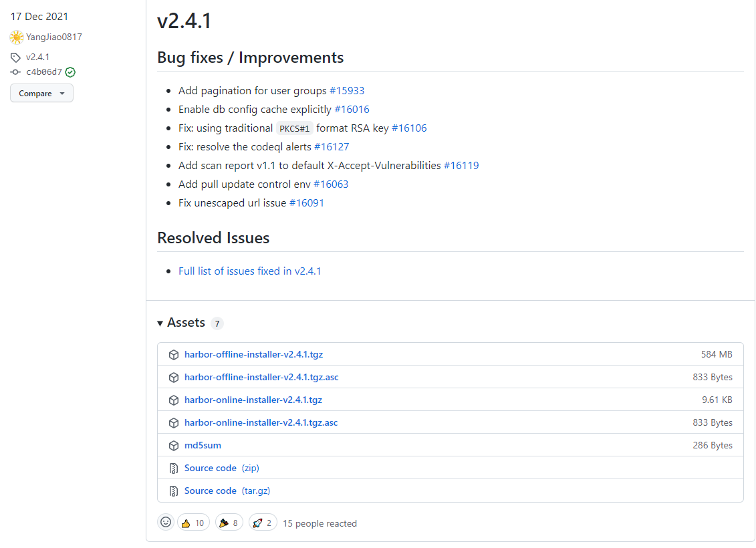This screenshot has width=756, height=548.
Task: Click the package icon for md5sum
Action: tap(174, 445)
